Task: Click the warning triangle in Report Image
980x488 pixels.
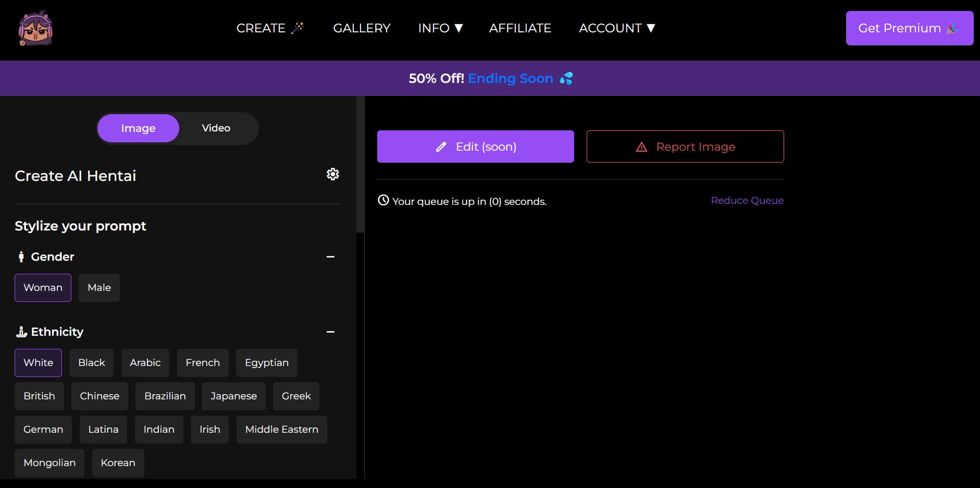Action: click(642, 147)
